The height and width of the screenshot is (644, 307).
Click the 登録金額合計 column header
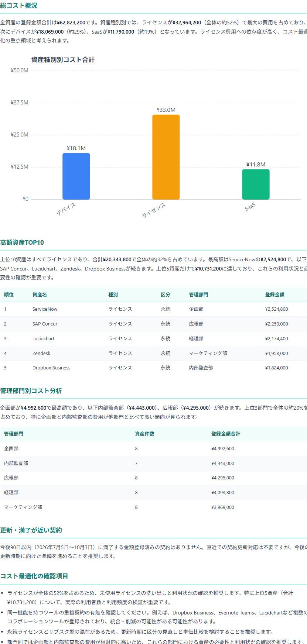click(226, 434)
